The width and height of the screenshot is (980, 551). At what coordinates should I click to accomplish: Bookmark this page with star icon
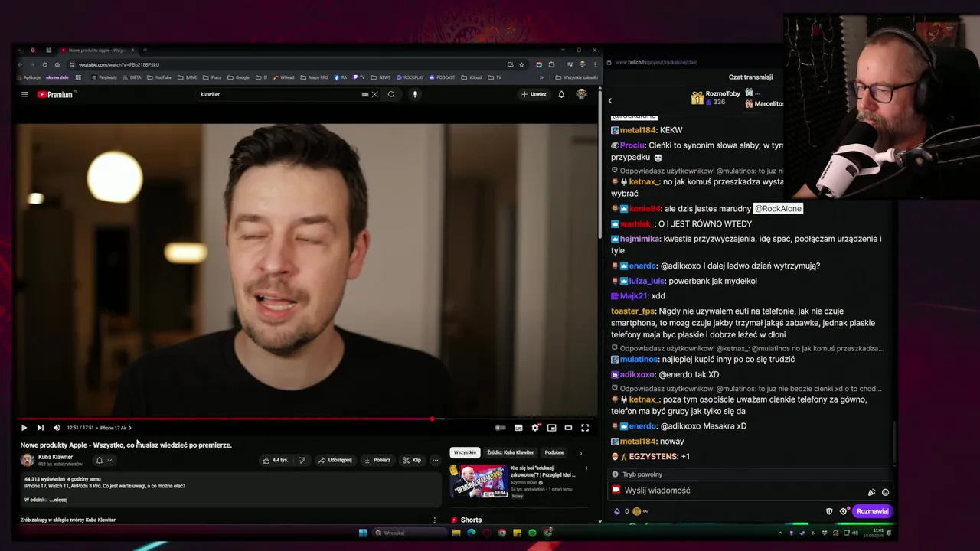pos(521,64)
